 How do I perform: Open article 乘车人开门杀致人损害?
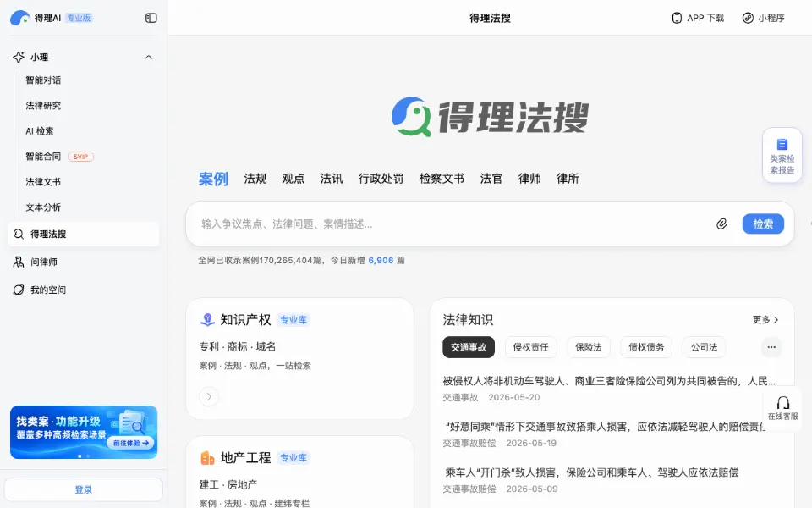pyautogui.click(x=591, y=472)
